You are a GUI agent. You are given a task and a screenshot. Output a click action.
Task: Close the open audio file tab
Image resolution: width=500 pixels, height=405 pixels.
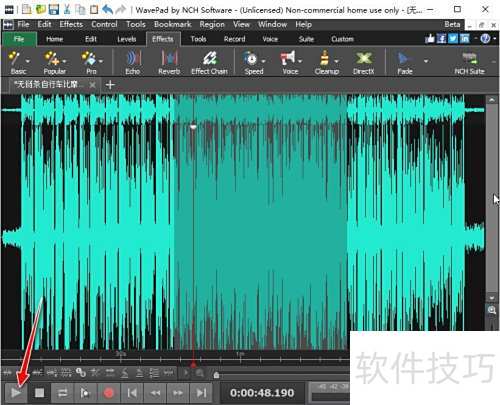92,85
